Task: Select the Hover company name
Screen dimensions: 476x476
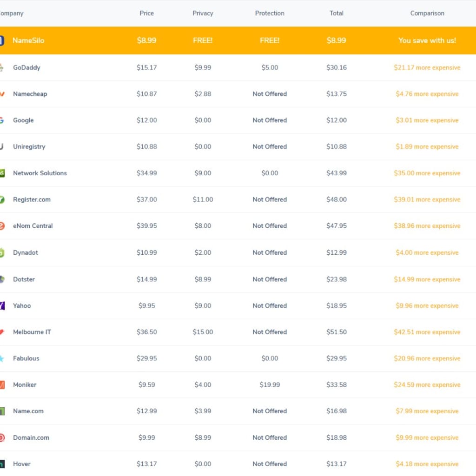Action: [x=22, y=464]
